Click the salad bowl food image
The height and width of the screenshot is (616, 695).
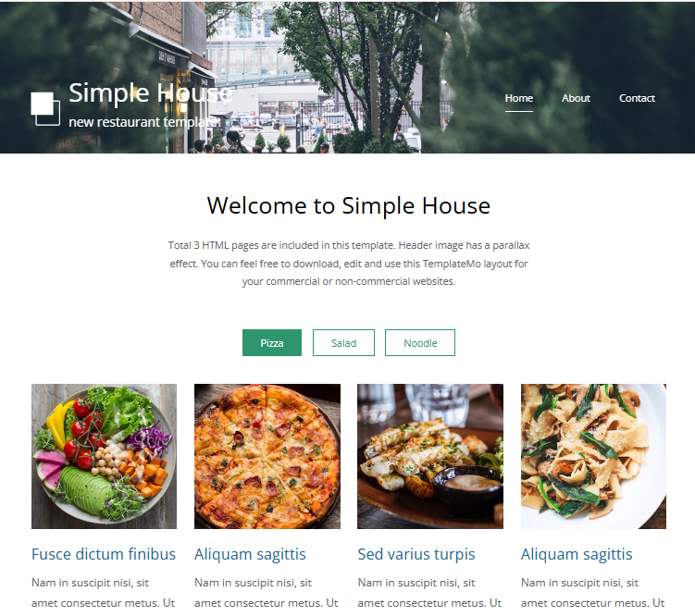105,456
